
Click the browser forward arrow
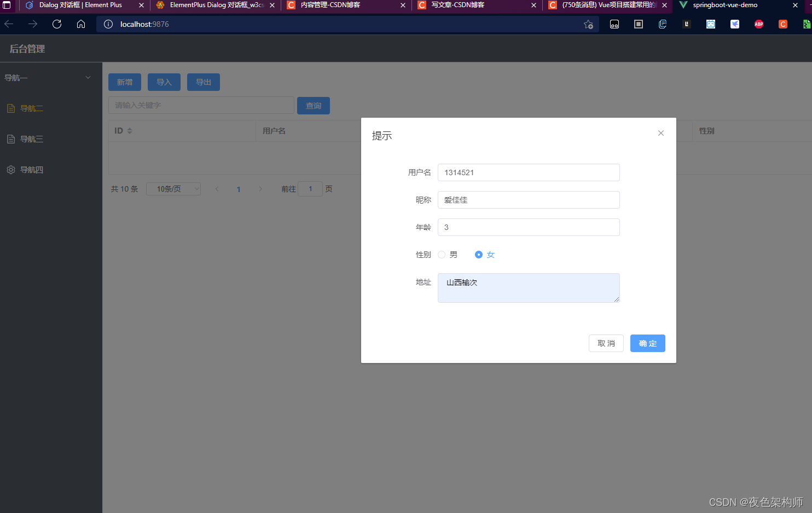coord(33,24)
